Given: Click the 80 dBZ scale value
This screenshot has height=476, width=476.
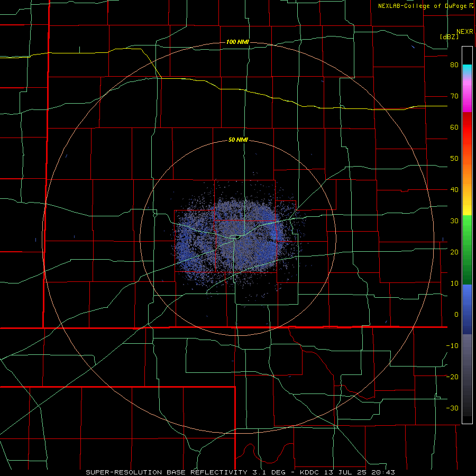Looking at the screenshot, I should (454, 65).
